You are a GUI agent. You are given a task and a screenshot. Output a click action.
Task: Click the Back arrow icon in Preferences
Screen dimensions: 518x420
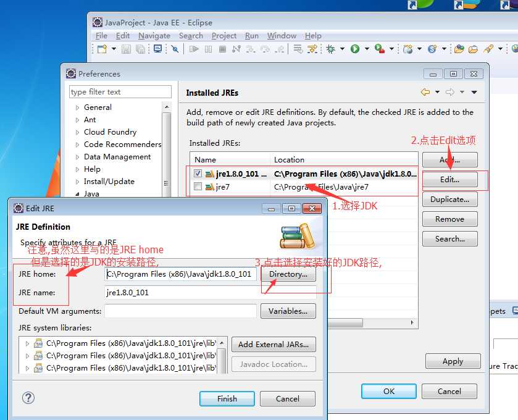coord(425,92)
